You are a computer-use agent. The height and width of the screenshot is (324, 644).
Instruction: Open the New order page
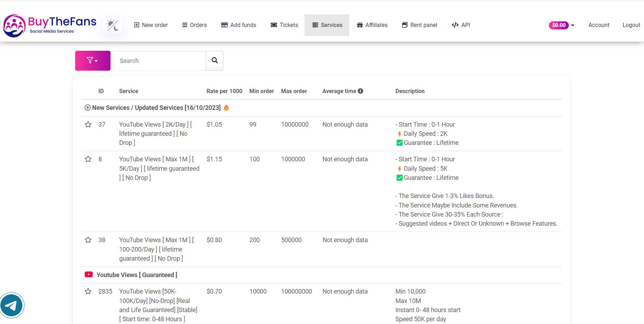(x=151, y=25)
